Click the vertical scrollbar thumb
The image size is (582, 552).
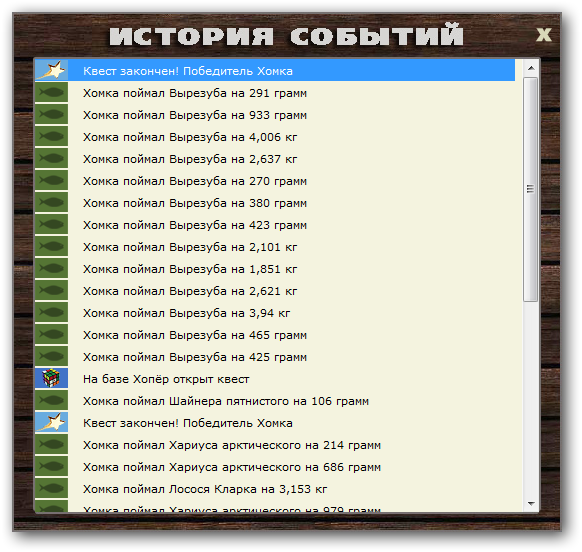531,189
